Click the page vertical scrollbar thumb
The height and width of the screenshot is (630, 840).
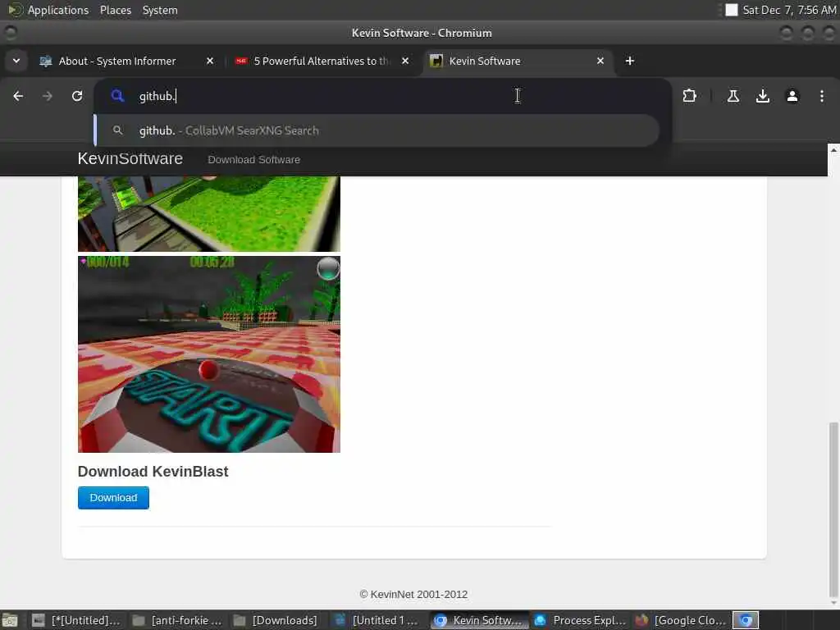point(833,509)
